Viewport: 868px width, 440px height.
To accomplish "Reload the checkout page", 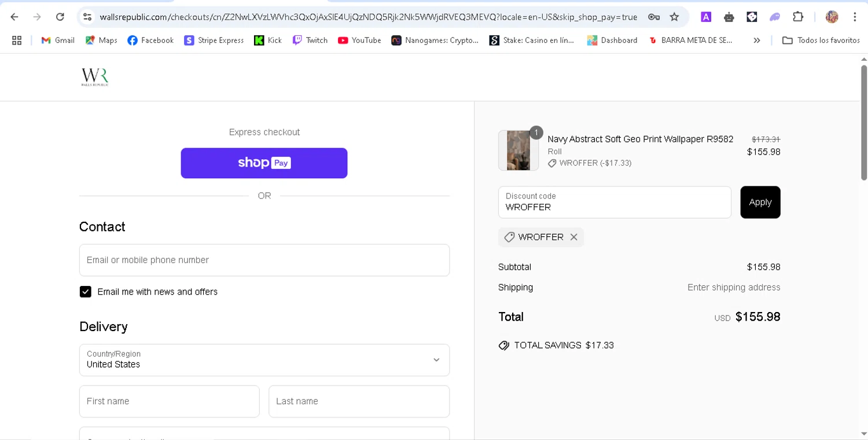I will pos(60,17).
